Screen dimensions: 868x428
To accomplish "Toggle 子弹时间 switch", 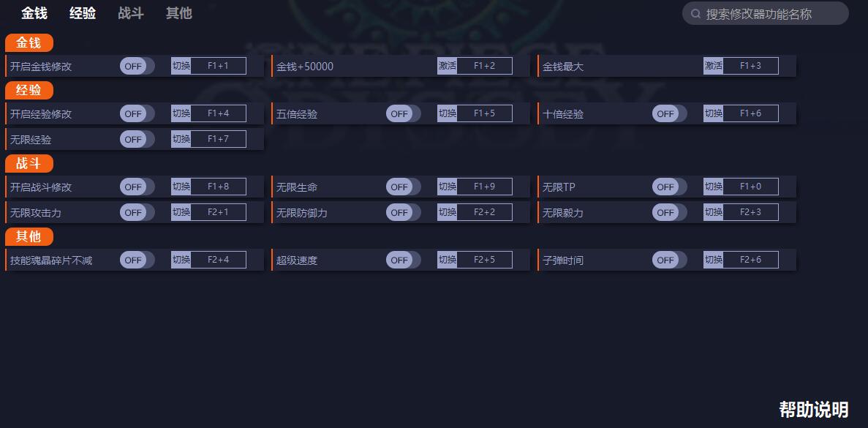I will pos(669,260).
